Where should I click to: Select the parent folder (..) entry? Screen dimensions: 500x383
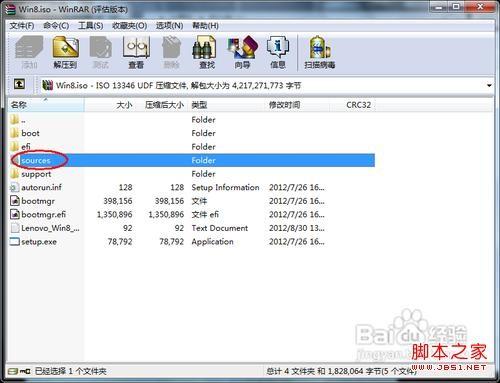[19, 120]
